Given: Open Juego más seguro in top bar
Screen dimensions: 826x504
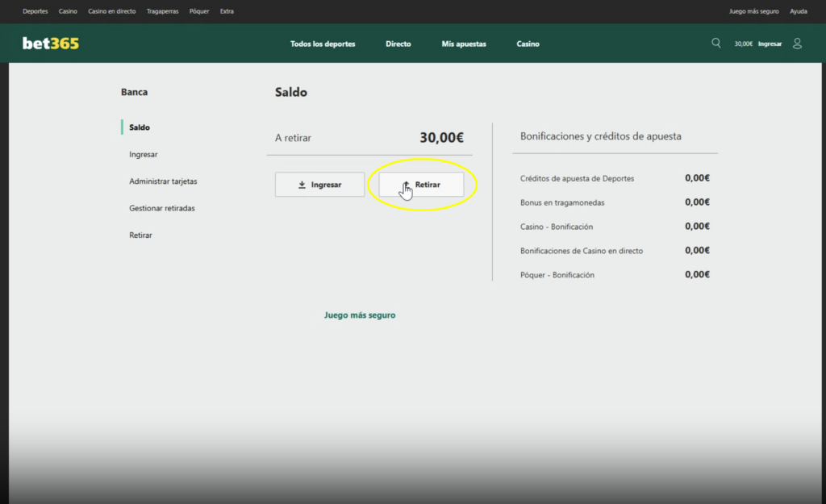Looking at the screenshot, I should point(754,11).
